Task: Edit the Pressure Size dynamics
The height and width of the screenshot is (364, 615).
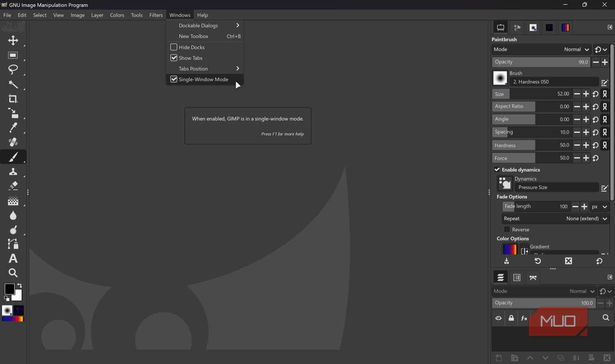Action: click(x=605, y=188)
